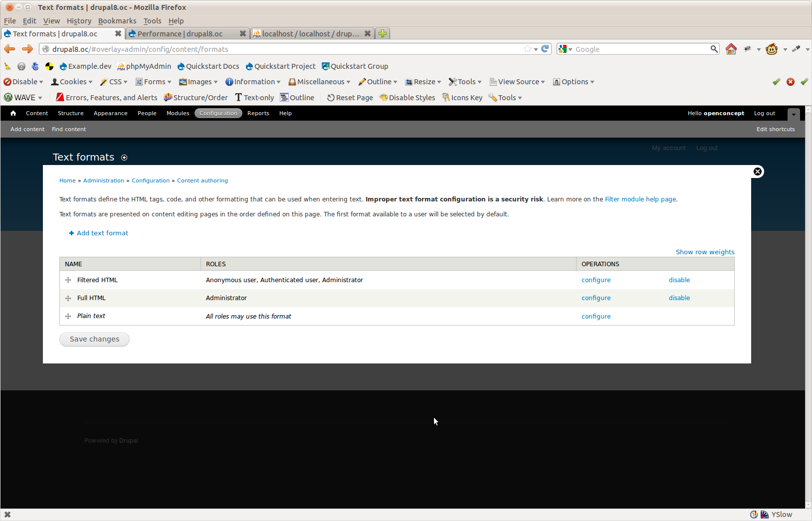Expand the Miscellaneous developer menu
The width and height of the screenshot is (812, 521).
click(320, 82)
